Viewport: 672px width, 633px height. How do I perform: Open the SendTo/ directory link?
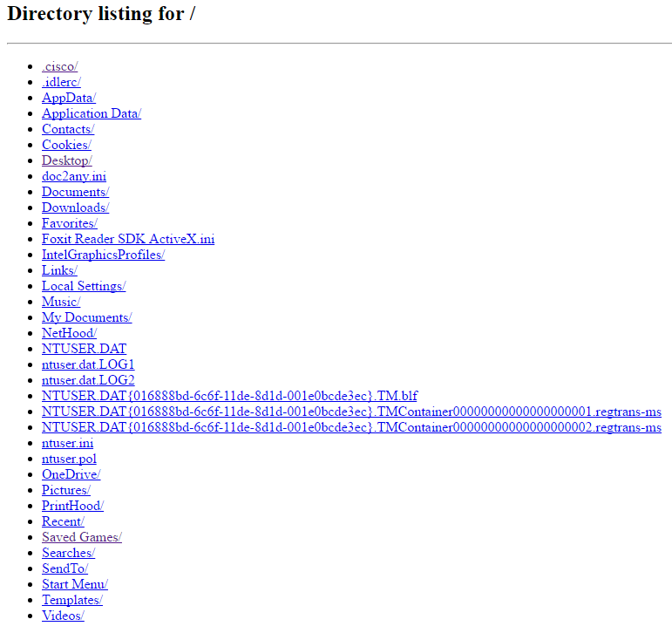click(x=64, y=568)
